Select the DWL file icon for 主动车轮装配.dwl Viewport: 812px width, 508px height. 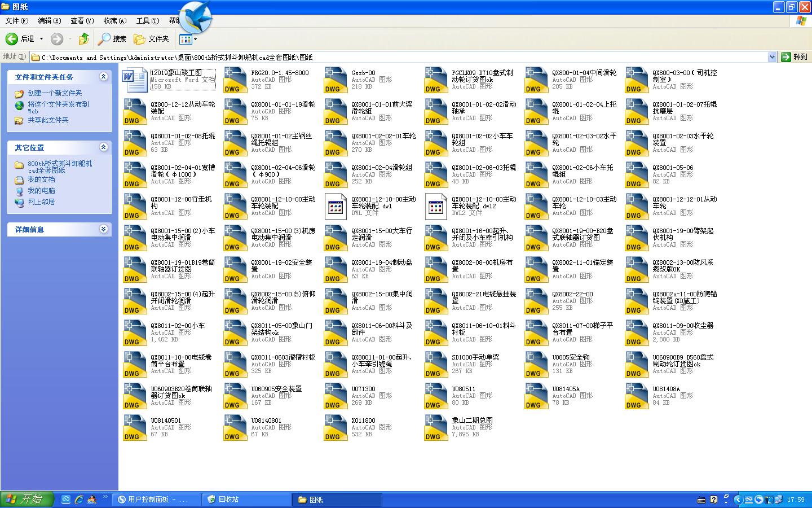pos(336,207)
